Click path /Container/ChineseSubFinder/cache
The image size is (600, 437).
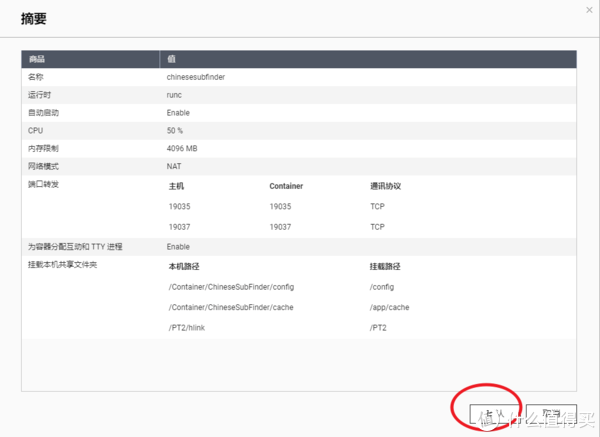coord(231,307)
